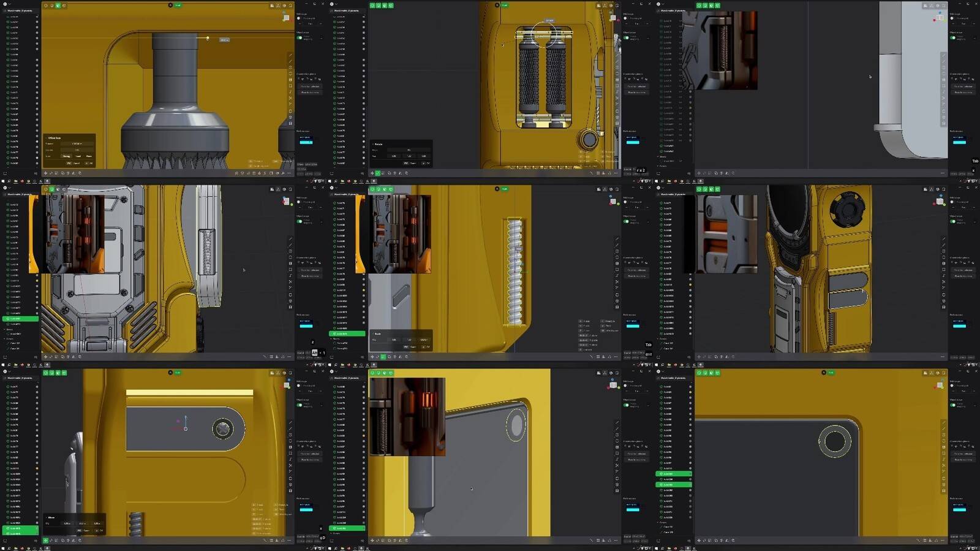980x551 pixels.
Task: Bottom-right screenshot: click cyan performance bar in right panel
Action: point(959,509)
